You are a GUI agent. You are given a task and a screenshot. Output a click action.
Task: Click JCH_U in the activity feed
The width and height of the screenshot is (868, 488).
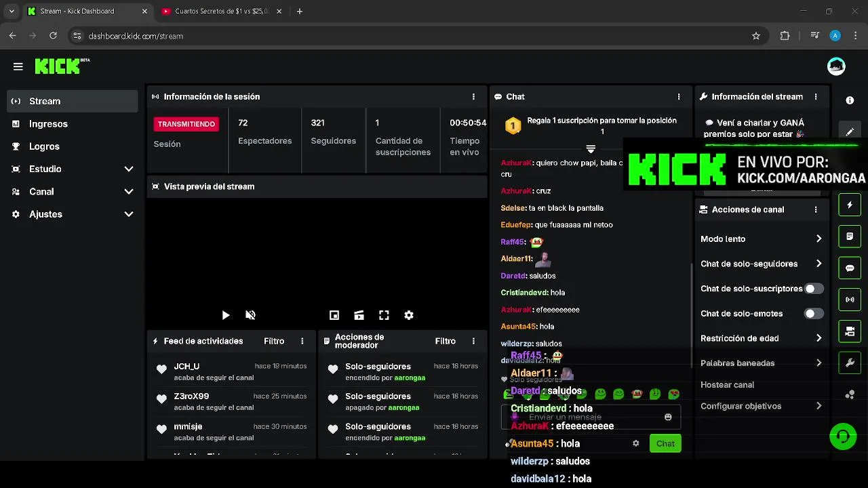pyautogui.click(x=186, y=366)
